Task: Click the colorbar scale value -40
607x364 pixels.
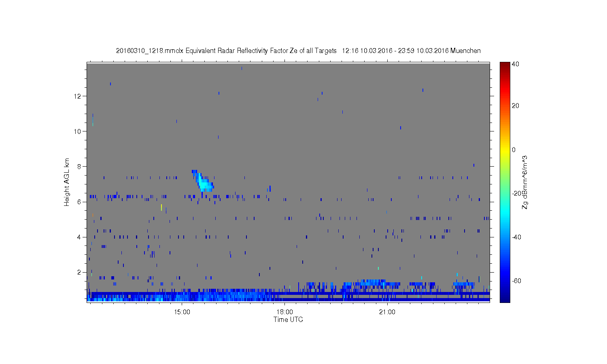Action: pos(516,237)
